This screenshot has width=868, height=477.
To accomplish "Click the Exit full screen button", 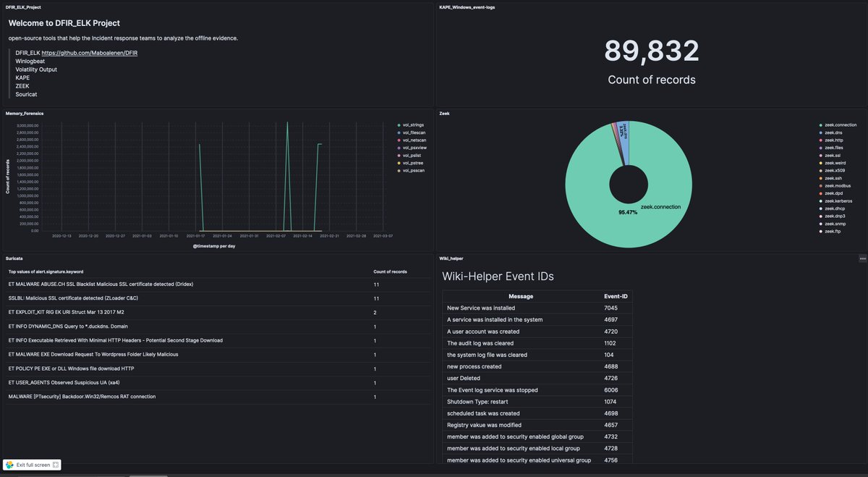I will (x=33, y=465).
